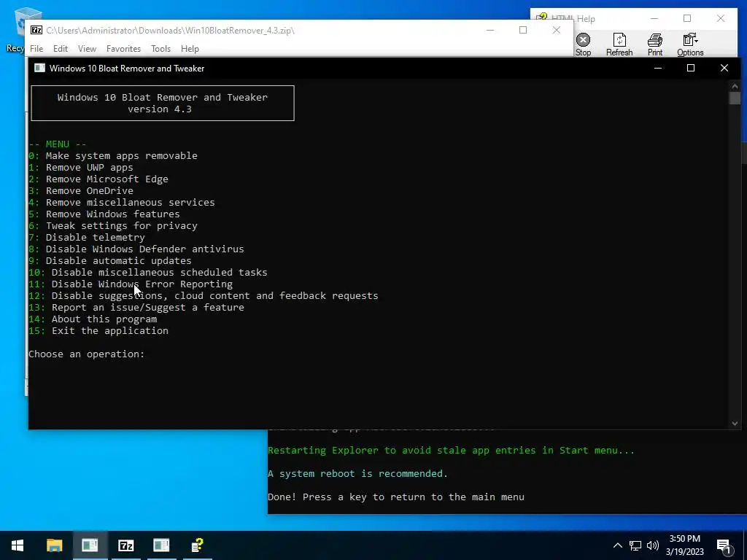The image size is (747, 560).
Task: Open File Explorer from taskbar
Action: pyautogui.click(x=54, y=545)
